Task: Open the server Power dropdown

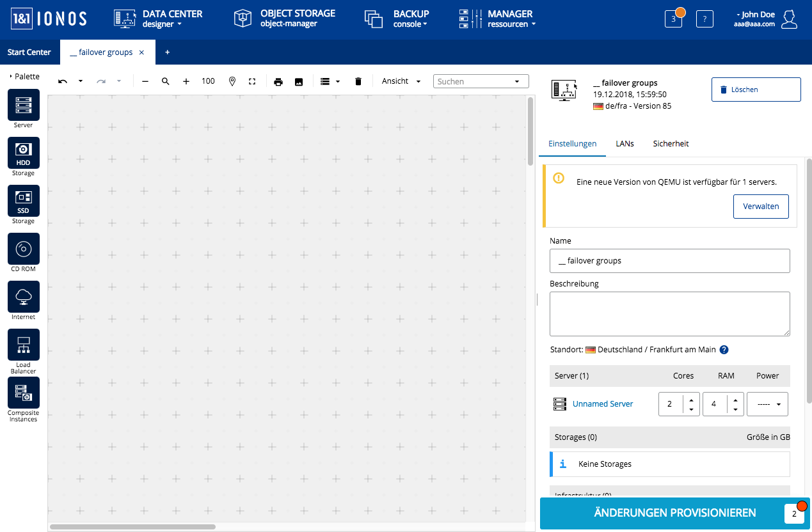Action: [767, 404]
